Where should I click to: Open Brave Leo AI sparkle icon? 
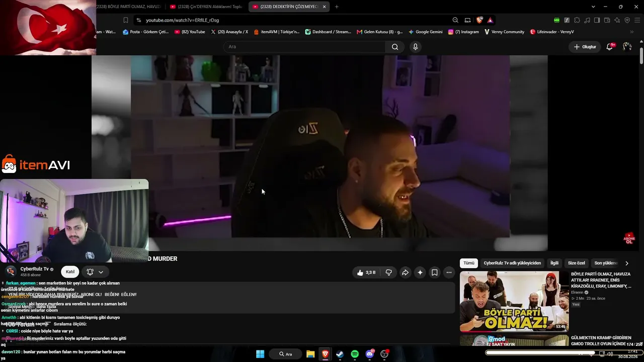(617, 20)
